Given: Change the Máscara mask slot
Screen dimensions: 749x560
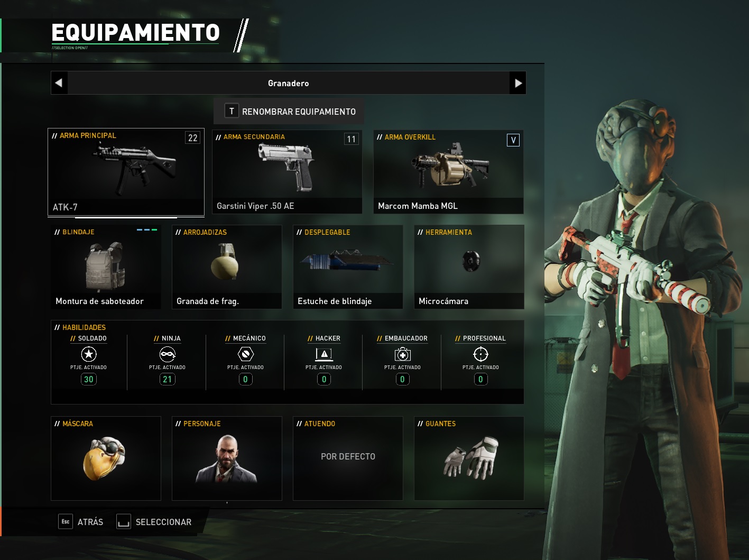Looking at the screenshot, I should [106, 458].
